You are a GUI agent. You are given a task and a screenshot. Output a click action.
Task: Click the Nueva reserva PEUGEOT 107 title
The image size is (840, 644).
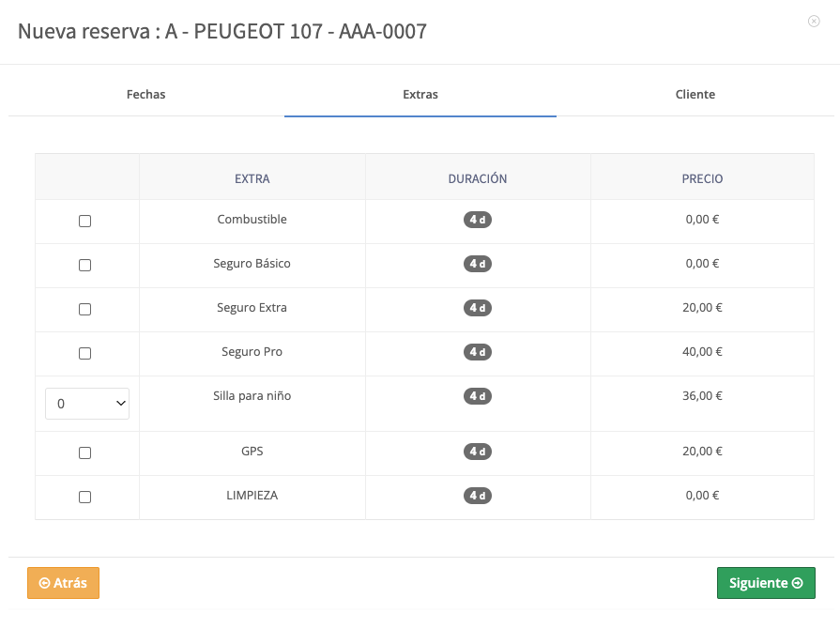[x=222, y=32]
